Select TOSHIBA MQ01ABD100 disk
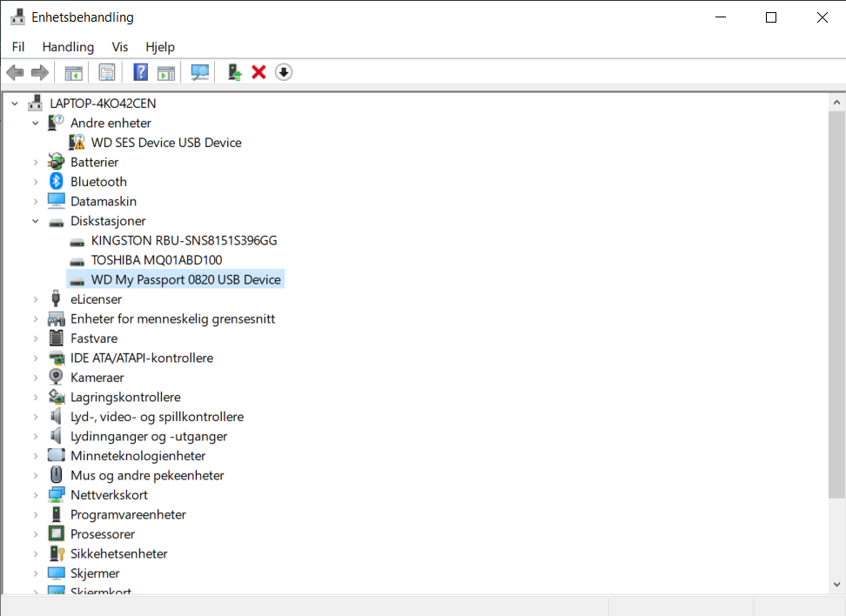Image resolution: width=846 pixels, height=616 pixels. point(157,260)
